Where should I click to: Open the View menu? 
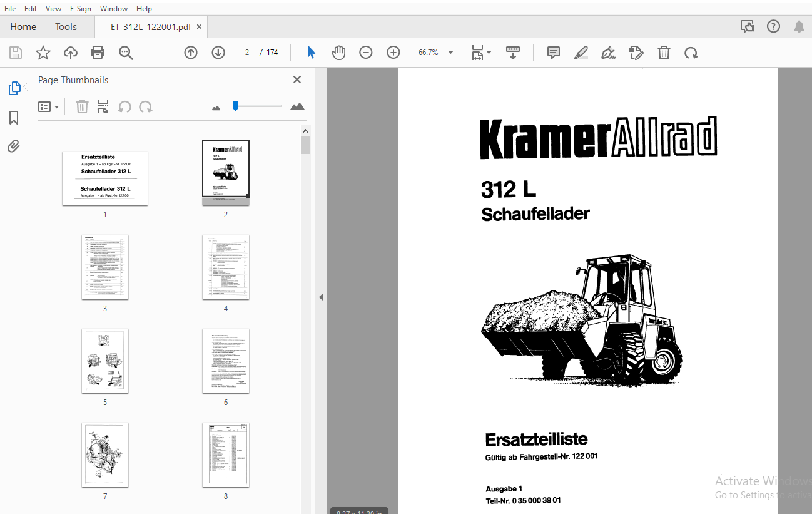[54, 9]
